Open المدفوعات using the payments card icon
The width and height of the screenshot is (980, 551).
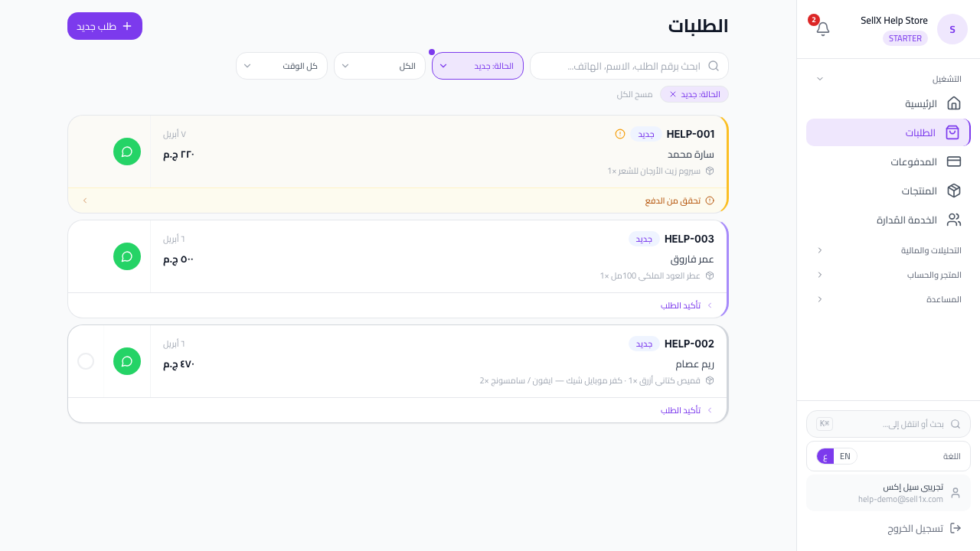[x=954, y=161]
